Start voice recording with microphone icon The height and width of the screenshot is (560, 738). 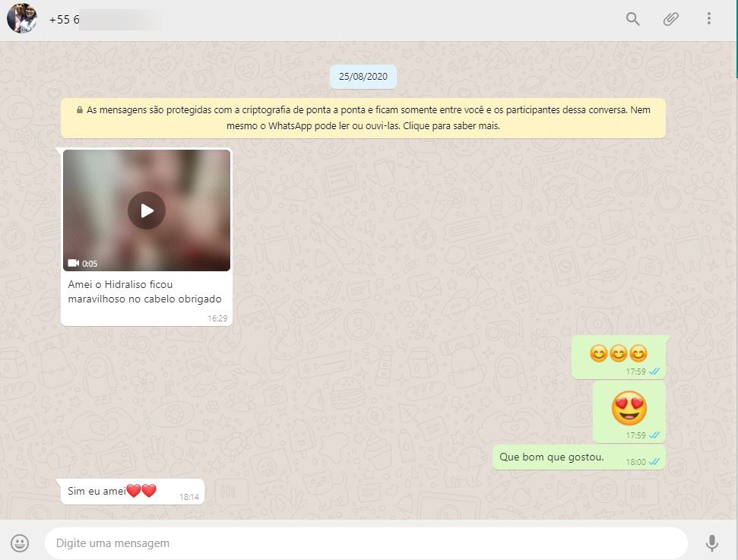pyautogui.click(x=711, y=543)
